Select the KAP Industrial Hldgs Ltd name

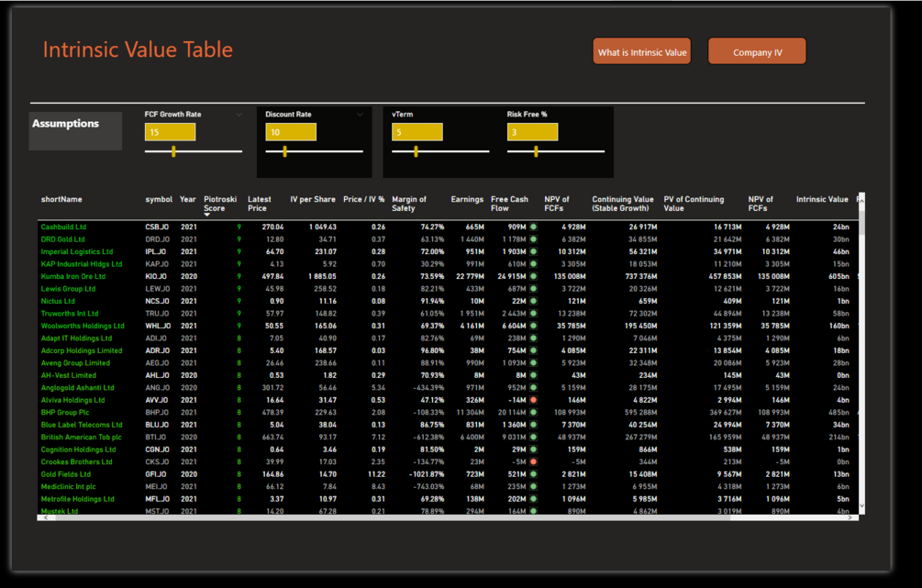pos(82,264)
